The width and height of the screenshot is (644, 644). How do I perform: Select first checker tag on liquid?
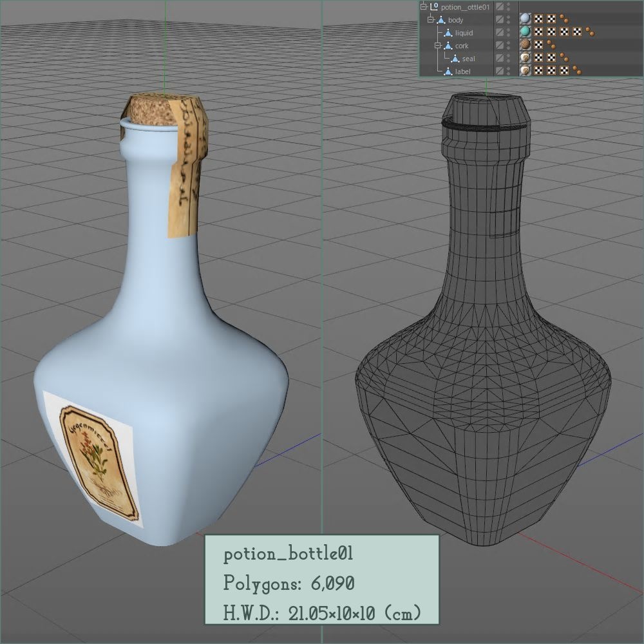pos(538,32)
